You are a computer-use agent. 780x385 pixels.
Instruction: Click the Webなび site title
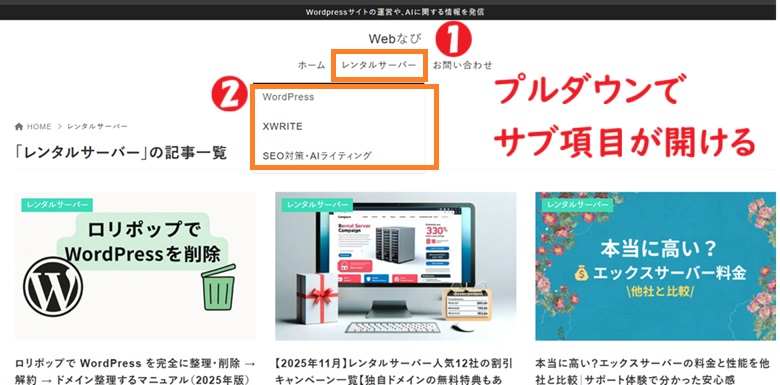(394, 38)
